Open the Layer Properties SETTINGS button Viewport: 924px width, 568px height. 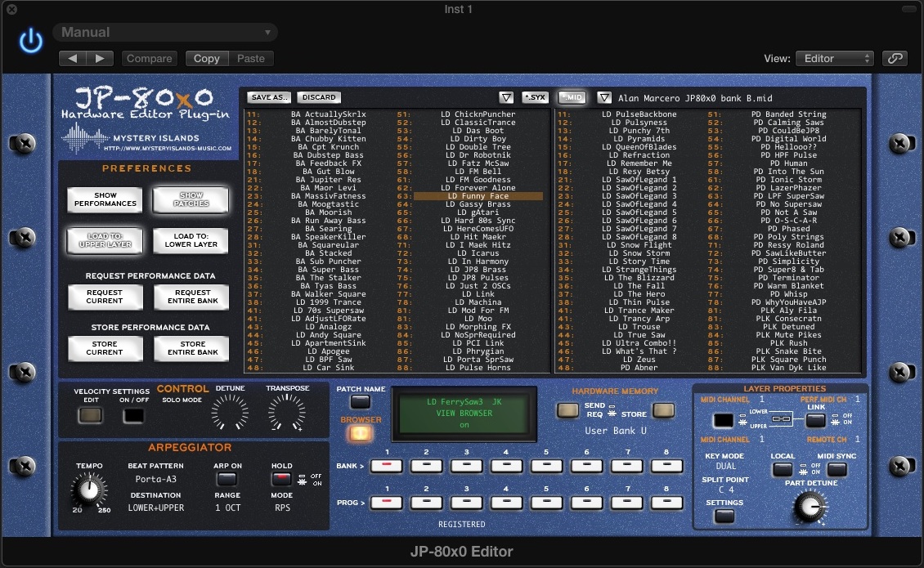coord(723,517)
